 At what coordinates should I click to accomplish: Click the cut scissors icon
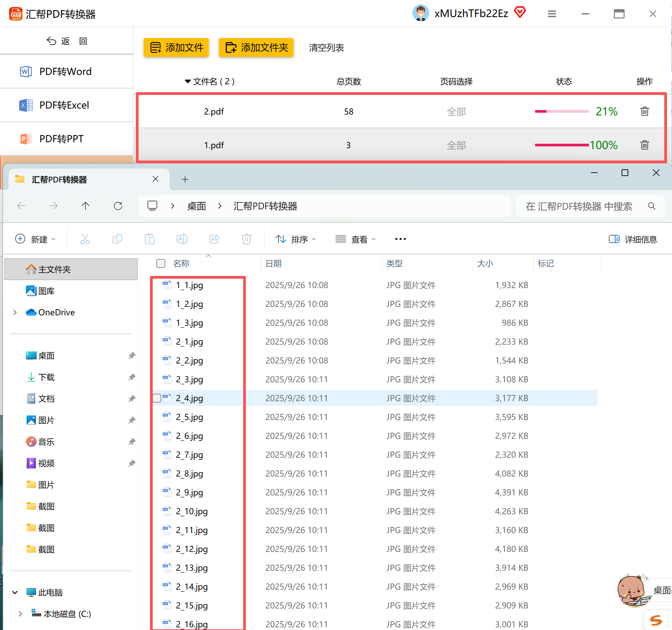pos(85,239)
